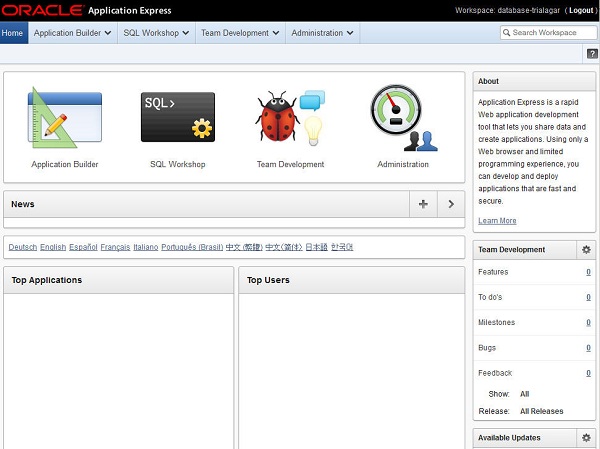Open the Application Builder tab

(x=73, y=33)
